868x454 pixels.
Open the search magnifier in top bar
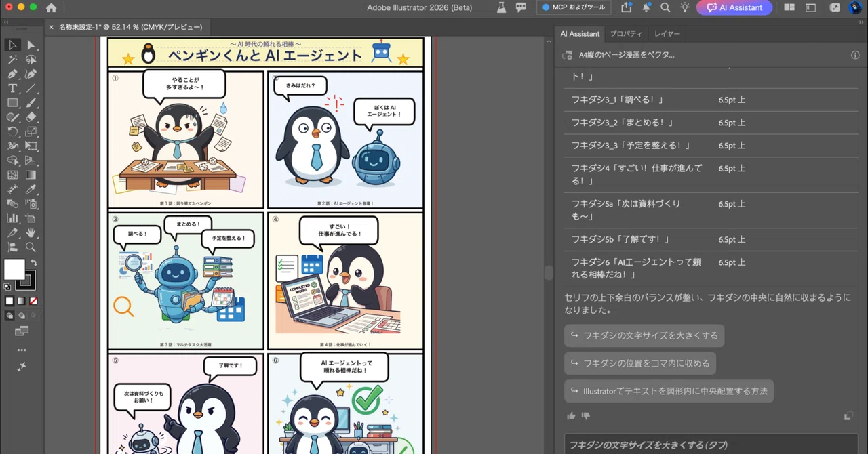[665, 7]
